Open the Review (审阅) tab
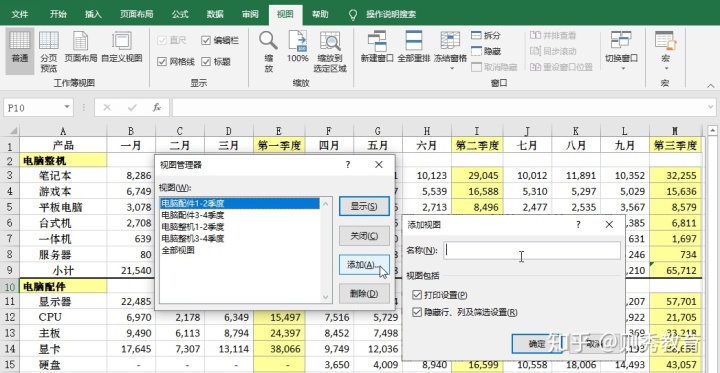The width and height of the screenshot is (720, 373). point(250,14)
